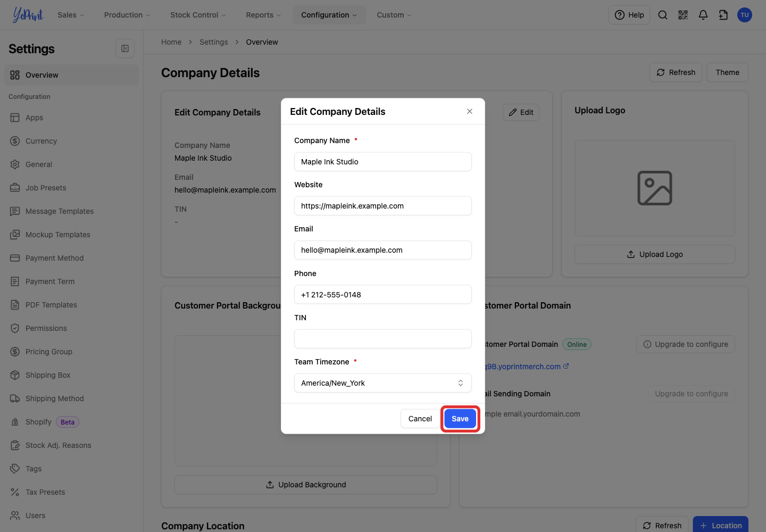Select Overview in Settings sidebar
The image size is (766, 532).
71,75
